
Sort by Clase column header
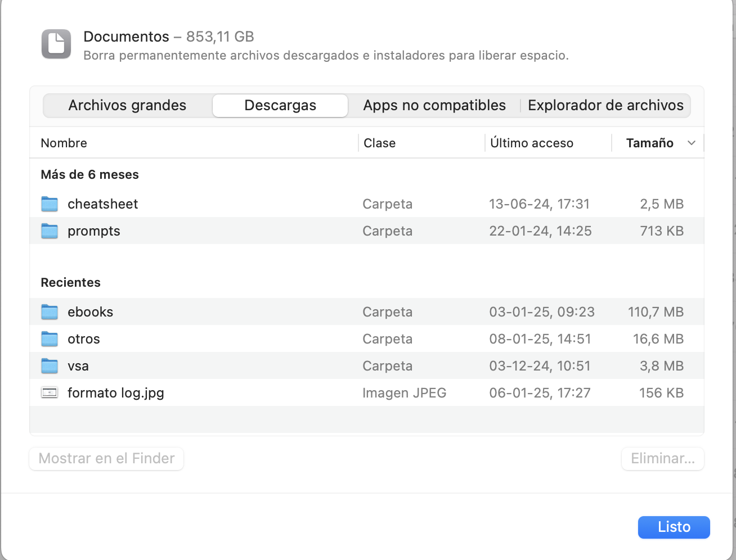point(380,143)
